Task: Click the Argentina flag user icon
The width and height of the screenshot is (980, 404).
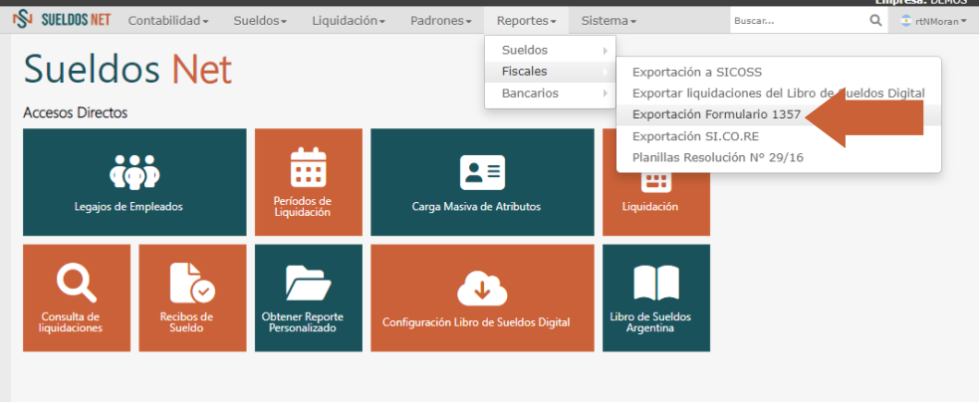Action: coord(905,21)
